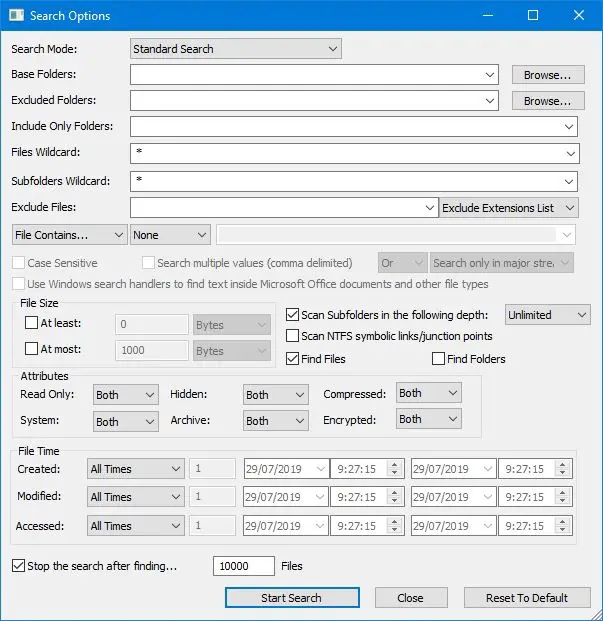Toggle the Case Sensitive checkbox
603x621 pixels.
[19, 263]
